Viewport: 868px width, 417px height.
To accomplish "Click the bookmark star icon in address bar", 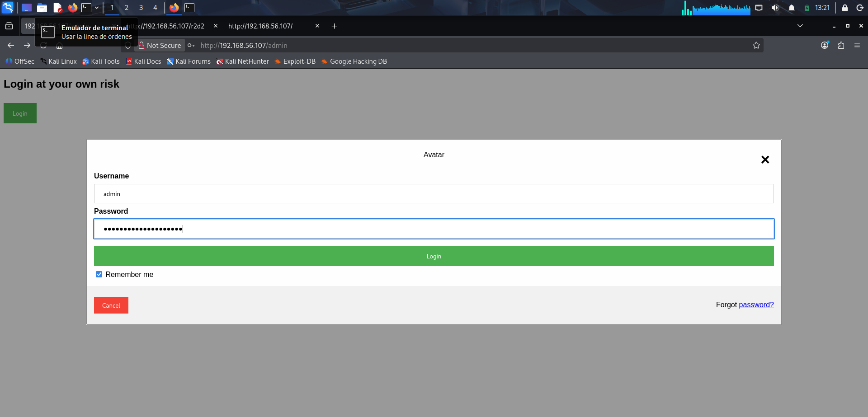I will (x=756, y=45).
